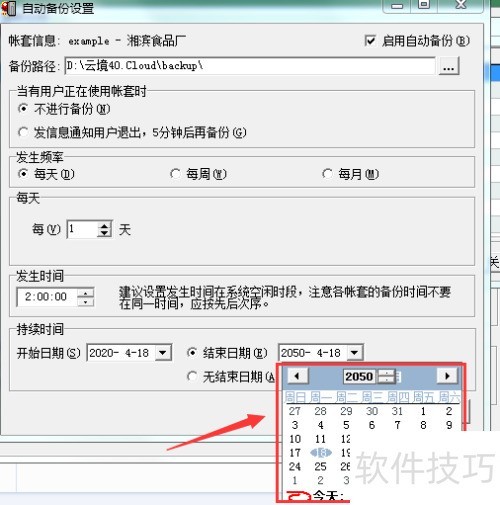Viewport: 500px width, 505px height.
Task: Pick day 31 in calendar
Action: (397, 411)
